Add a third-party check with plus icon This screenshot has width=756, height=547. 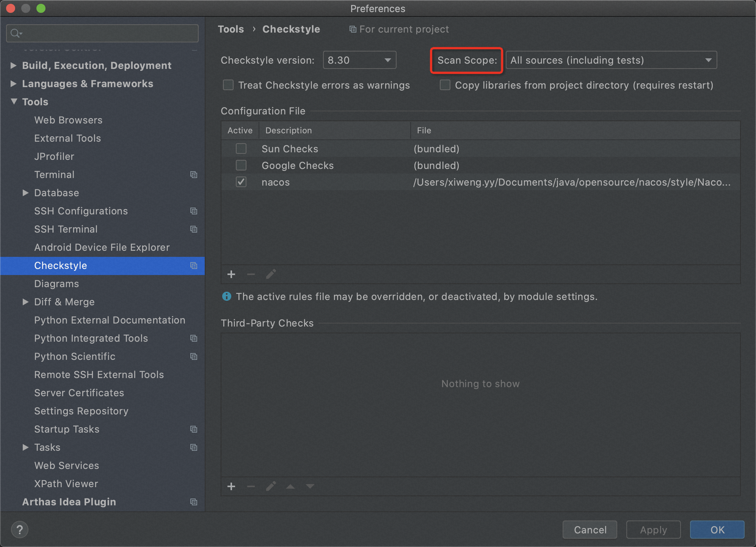231,486
